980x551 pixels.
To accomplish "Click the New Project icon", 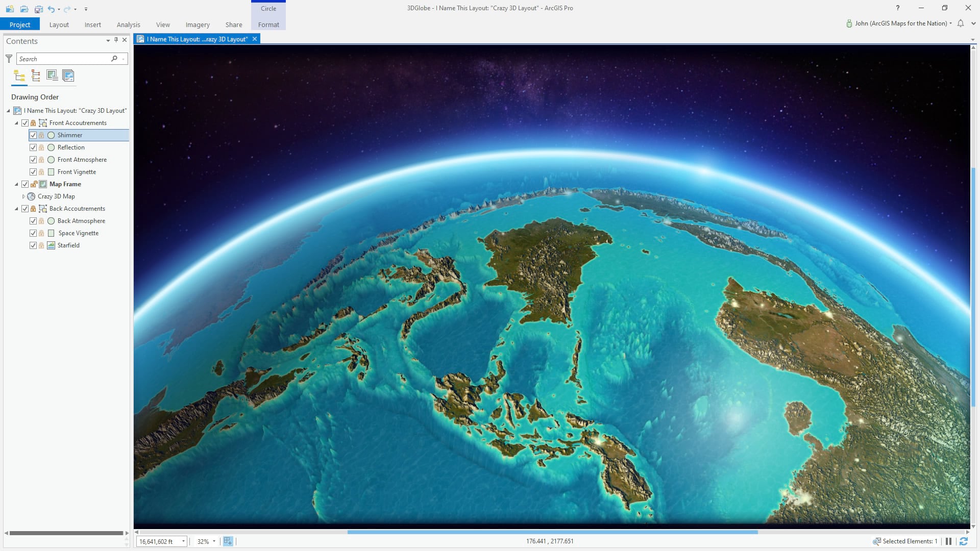I will click(10, 9).
